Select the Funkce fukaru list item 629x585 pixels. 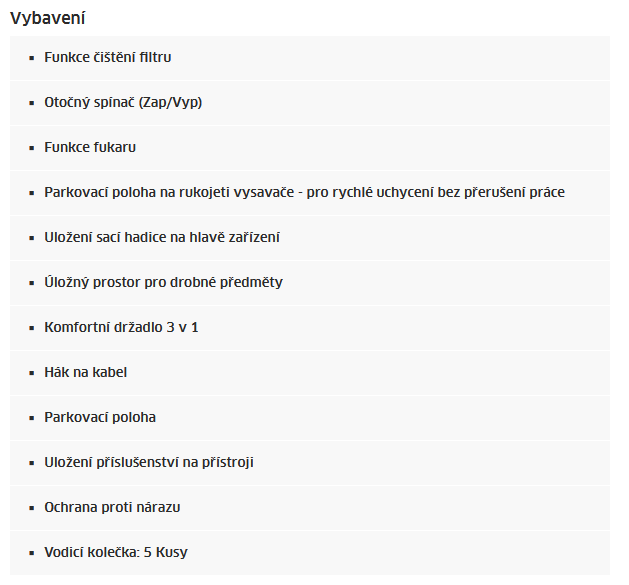[310, 148]
